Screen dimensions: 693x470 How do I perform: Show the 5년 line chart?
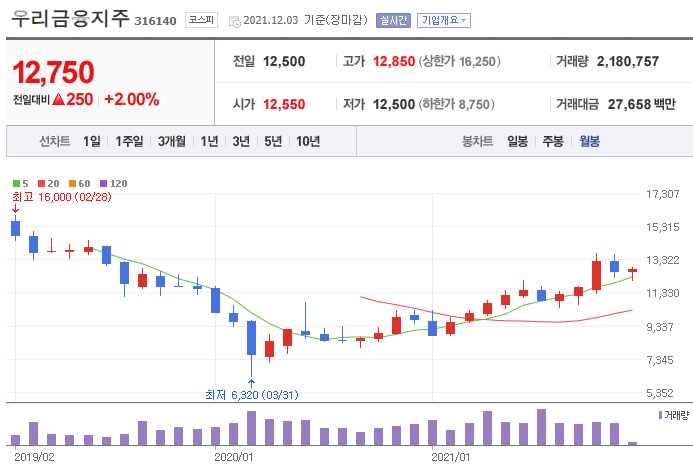[x=273, y=141]
